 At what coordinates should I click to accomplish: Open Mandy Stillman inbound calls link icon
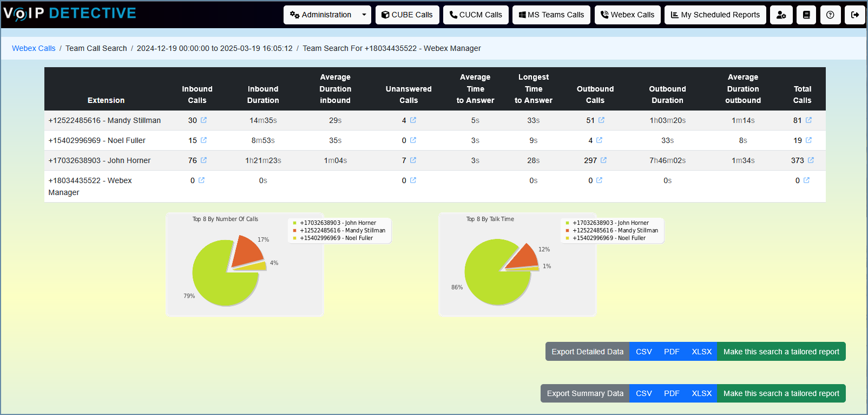click(203, 120)
